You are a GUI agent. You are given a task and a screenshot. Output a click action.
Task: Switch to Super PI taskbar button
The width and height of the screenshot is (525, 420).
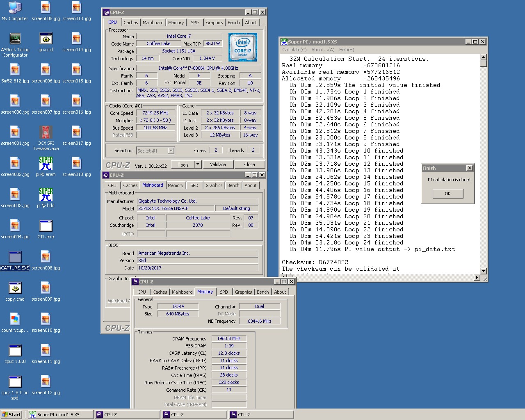click(60, 415)
